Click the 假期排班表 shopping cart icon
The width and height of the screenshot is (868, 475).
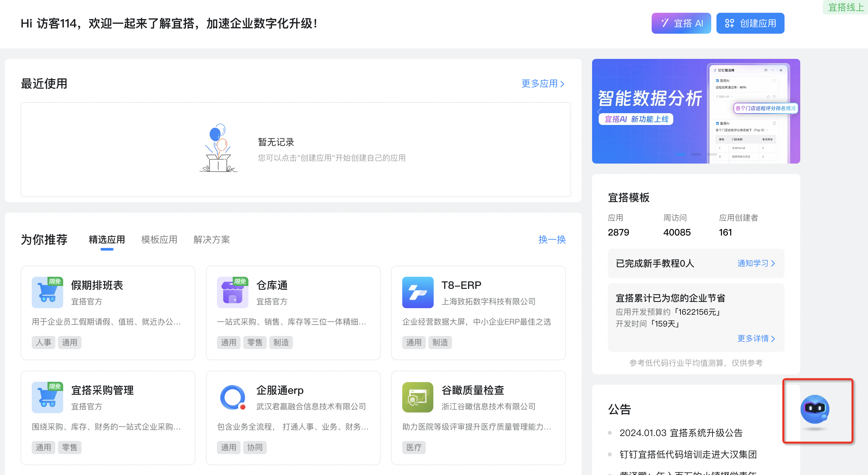coord(47,292)
